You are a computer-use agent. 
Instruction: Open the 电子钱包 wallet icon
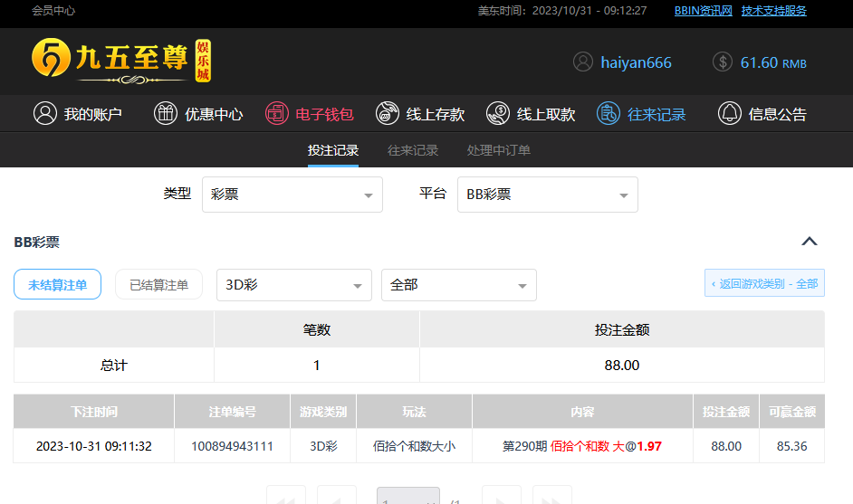click(276, 113)
